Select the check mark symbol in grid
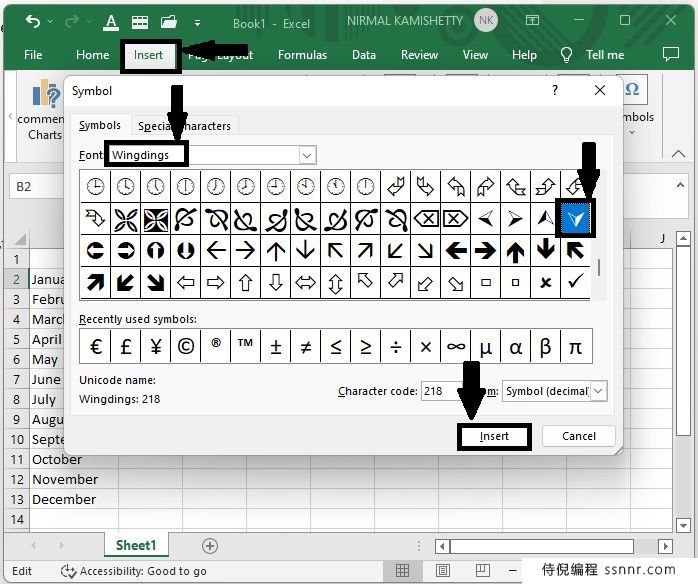The image size is (698, 585). point(575,282)
